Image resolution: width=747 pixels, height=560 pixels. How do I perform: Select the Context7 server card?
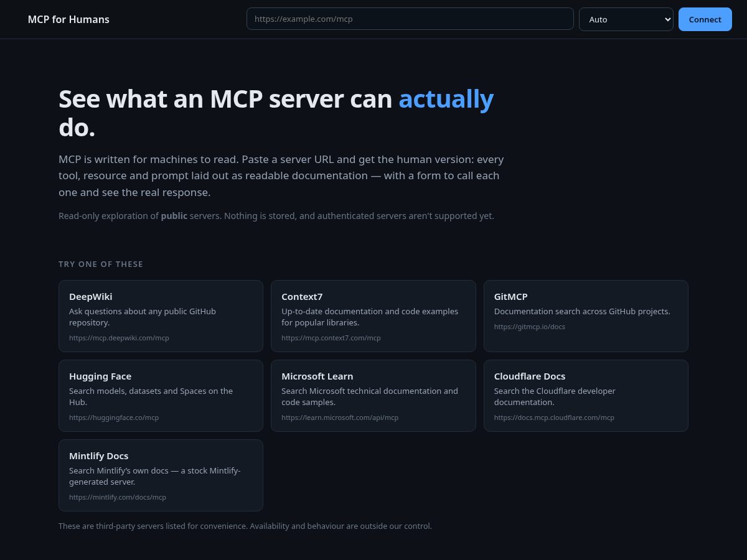[x=373, y=316]
